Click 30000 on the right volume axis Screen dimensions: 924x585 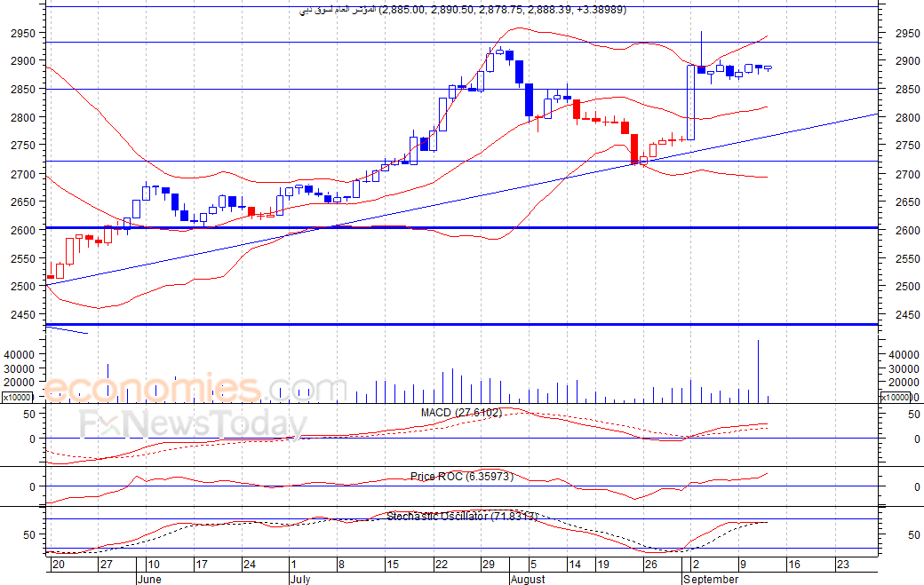coord(904,369)
